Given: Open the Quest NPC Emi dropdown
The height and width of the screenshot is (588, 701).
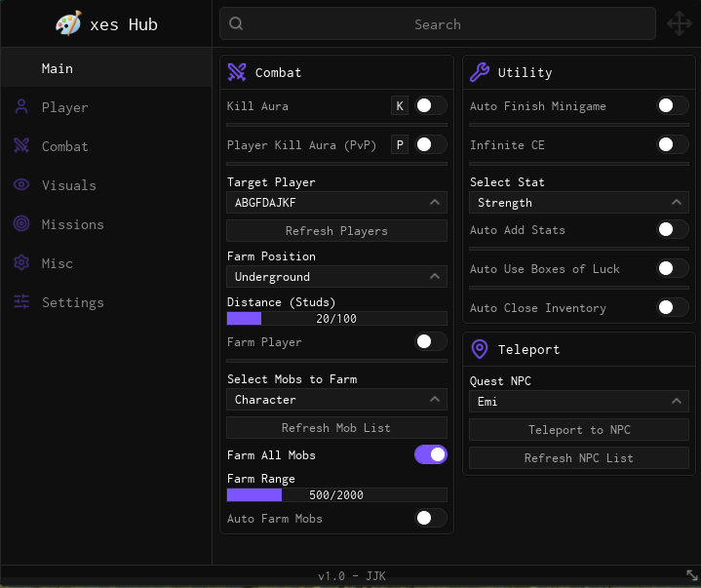Looking at the screenshot, I should click(579, 402).
